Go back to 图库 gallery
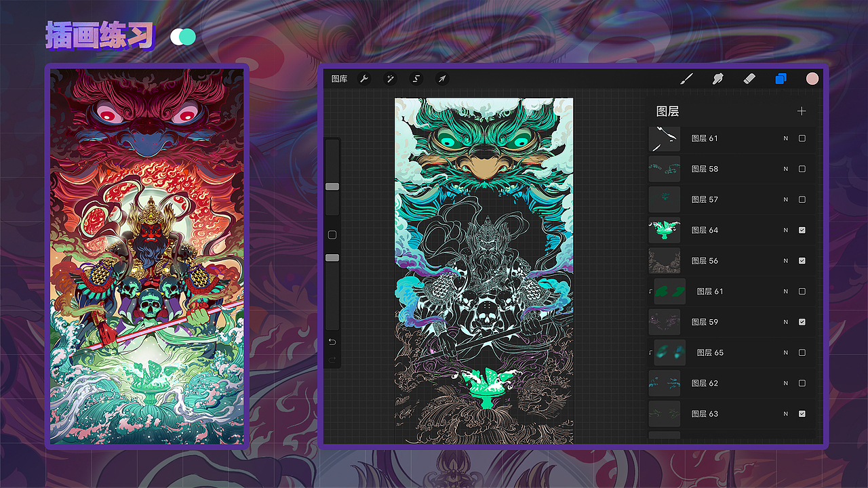 coord(339,79)
